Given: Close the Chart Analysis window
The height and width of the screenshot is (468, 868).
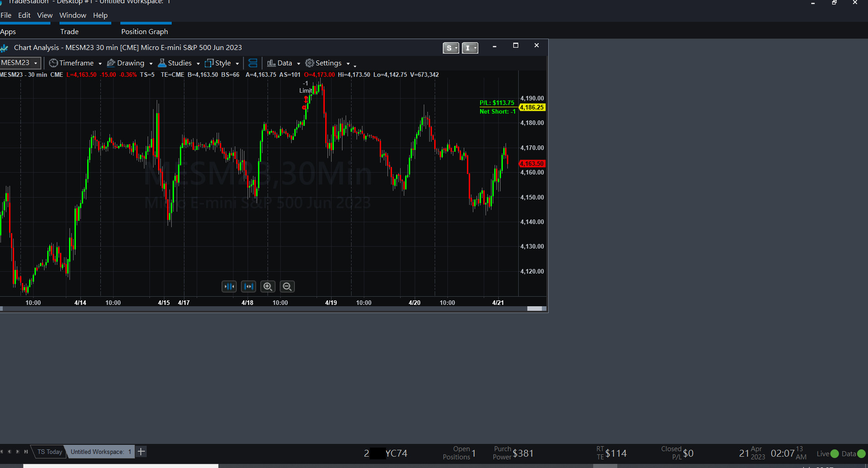Looking at the screenshot, I should 536,45.
